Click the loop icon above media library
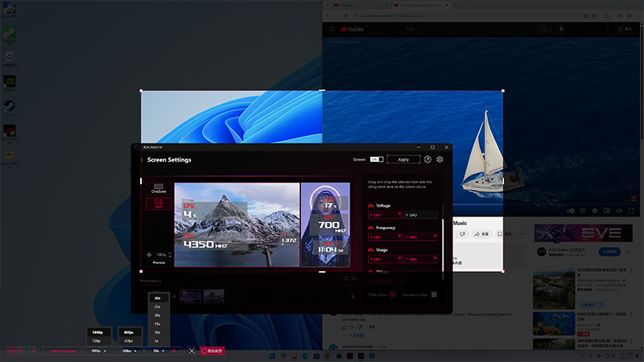Screen dimensions: 644x362 346,278
